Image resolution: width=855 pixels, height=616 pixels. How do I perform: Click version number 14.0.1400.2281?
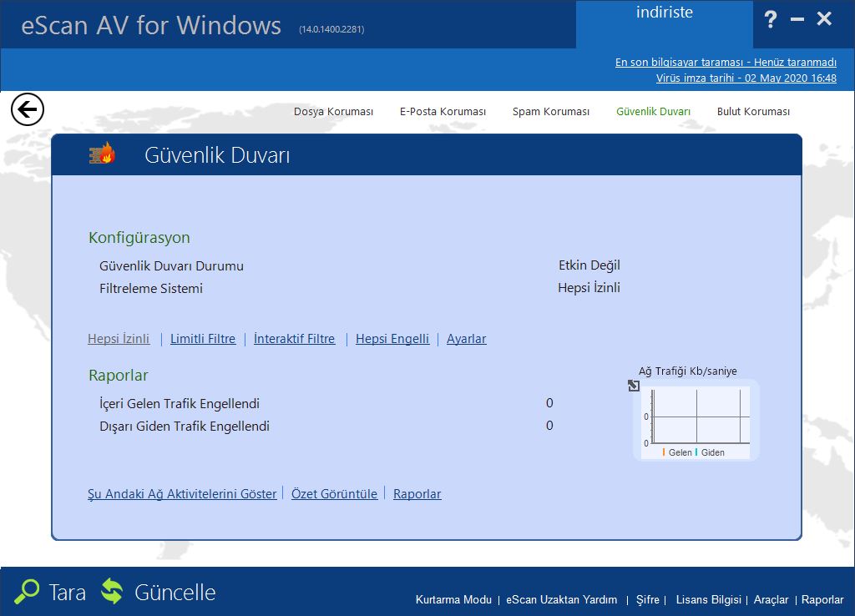click(x=331, y=29)
